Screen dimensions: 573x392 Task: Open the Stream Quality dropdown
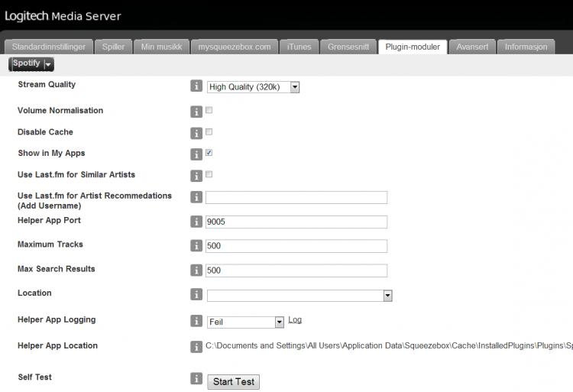[253, 87]
